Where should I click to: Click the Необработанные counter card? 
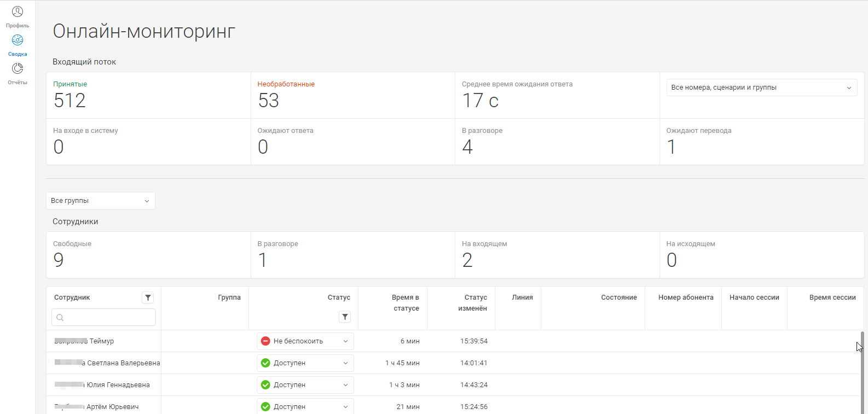[352, 95]
